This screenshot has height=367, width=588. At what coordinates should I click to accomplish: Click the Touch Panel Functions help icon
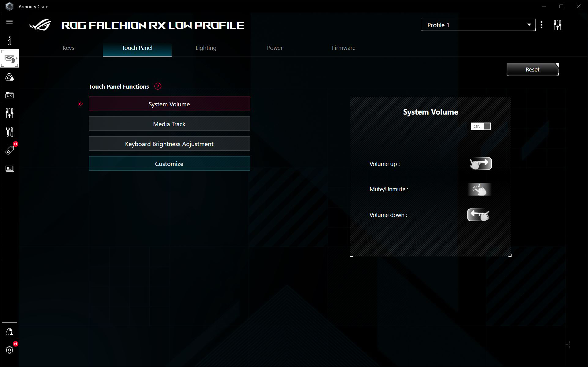(x=158, y=86)
